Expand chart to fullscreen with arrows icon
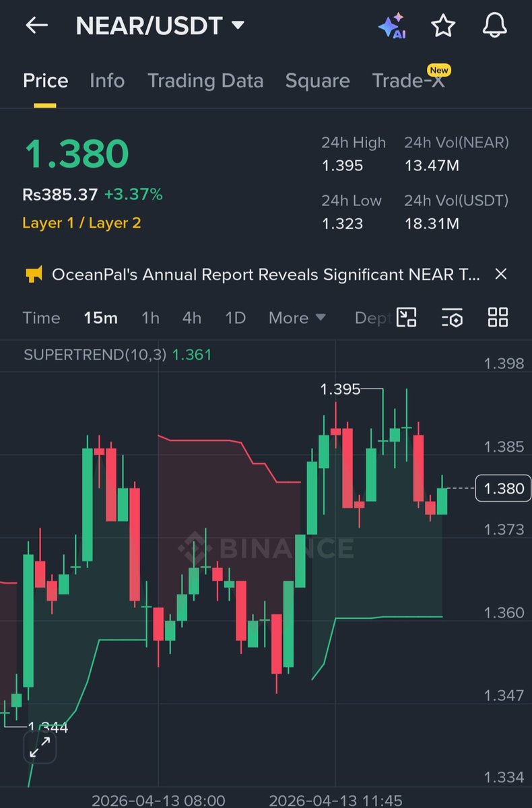The width and height of the screenshot is (532, 808). pyautogui.click(x=40, y=748)
